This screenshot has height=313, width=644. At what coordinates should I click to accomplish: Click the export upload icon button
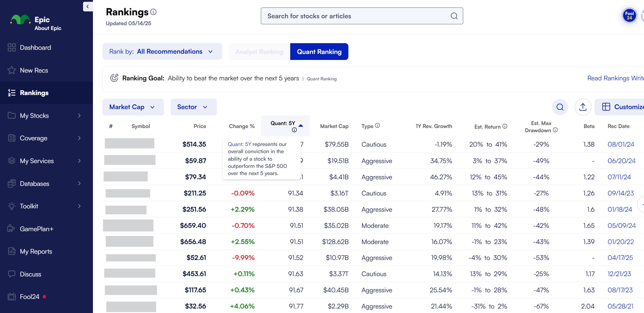pos(583,107)
